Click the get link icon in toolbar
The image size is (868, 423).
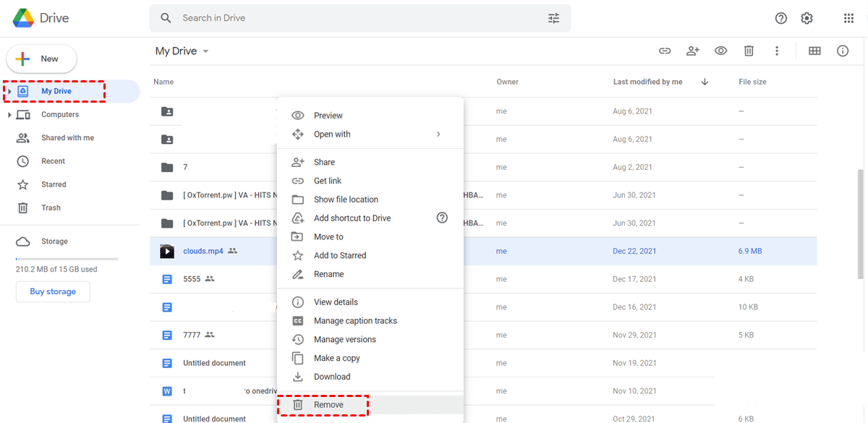click(664, 51)
